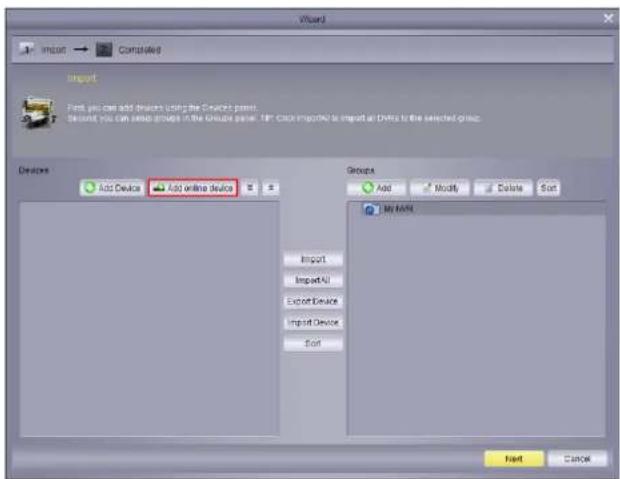This screenshot has height=479, width=620.
Task: Click the Add Device button
Action: (x=112, y=188)
